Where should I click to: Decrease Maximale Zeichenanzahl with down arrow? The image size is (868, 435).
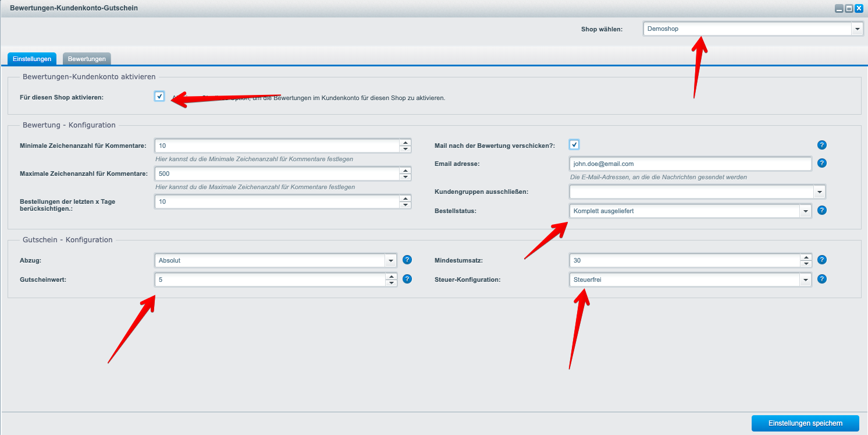click(405, 177)
